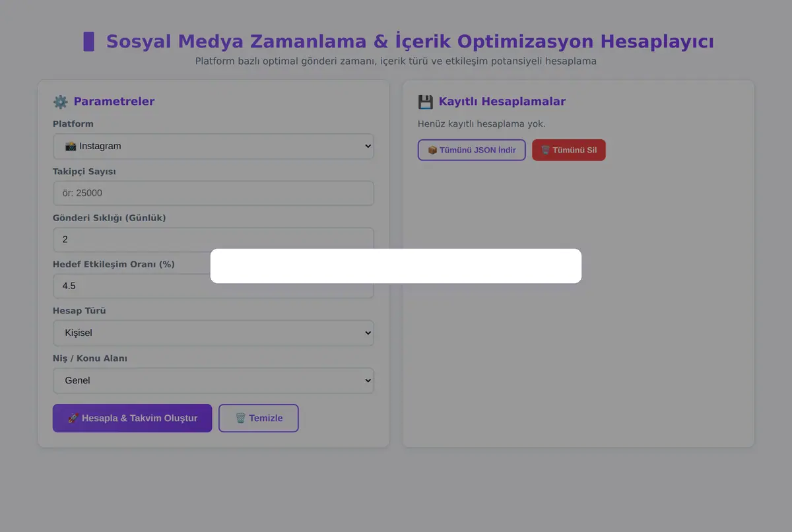Click Hesapla & Takvim Oluştur button
Screen dimensions: 792x532
pyautogui.click(x=132, y=418)
